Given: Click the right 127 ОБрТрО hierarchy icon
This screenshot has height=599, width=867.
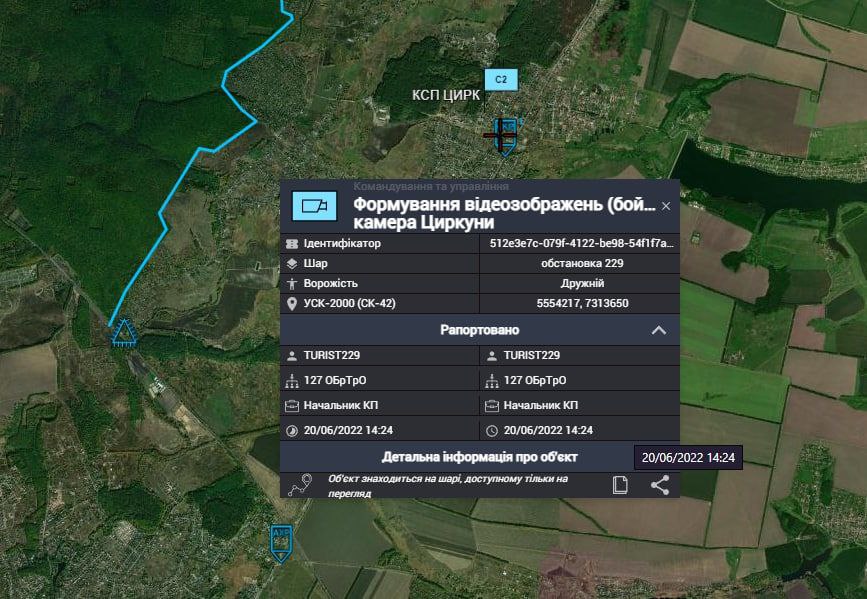Looking at the screenshot, I should pos(492,381).
